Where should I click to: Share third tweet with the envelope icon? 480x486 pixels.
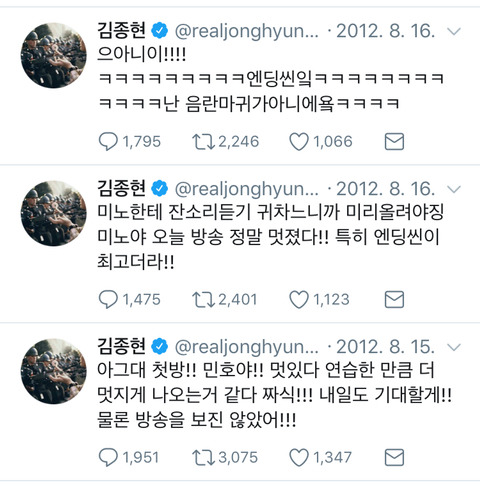pos(394,457)
